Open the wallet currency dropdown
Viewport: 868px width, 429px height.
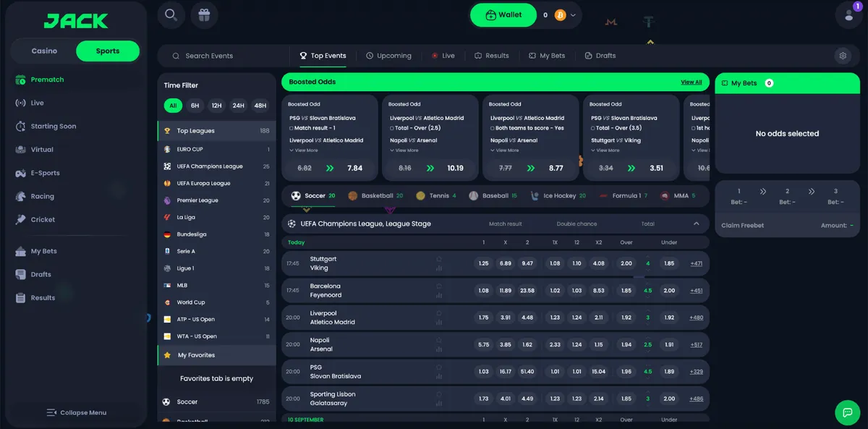click(x=574, y=15)
